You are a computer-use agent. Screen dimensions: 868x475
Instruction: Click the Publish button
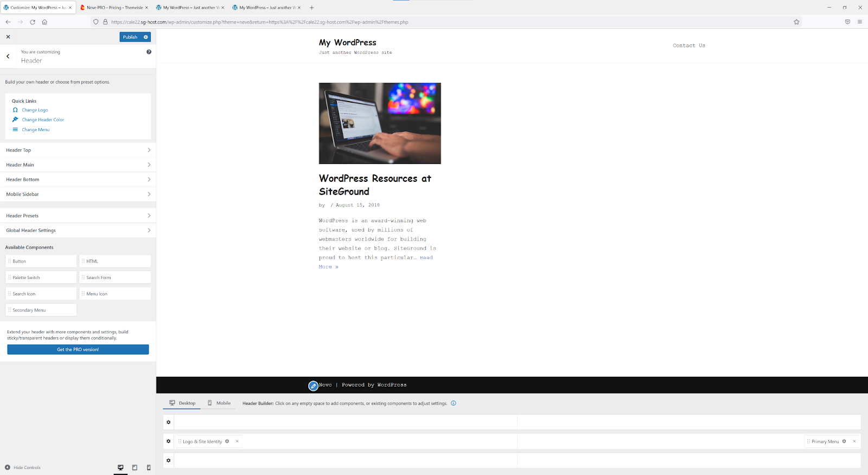click(130, 37)
